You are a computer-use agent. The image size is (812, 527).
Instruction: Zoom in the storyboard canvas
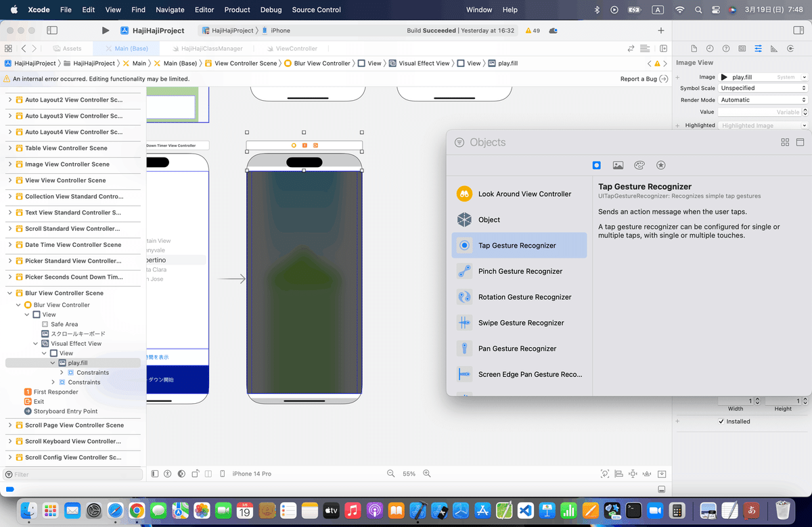pos(428,474)
